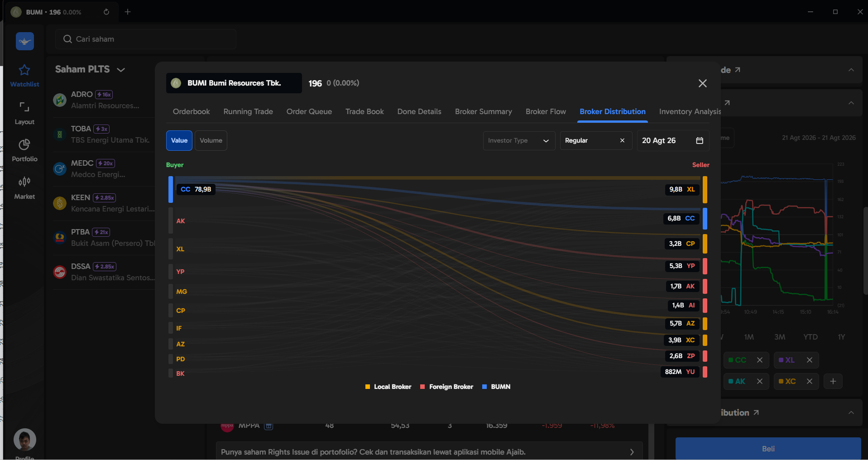Open the Inventory Analysis tab
This screenshot has width=868, height=460.
[x=690, y=111]
